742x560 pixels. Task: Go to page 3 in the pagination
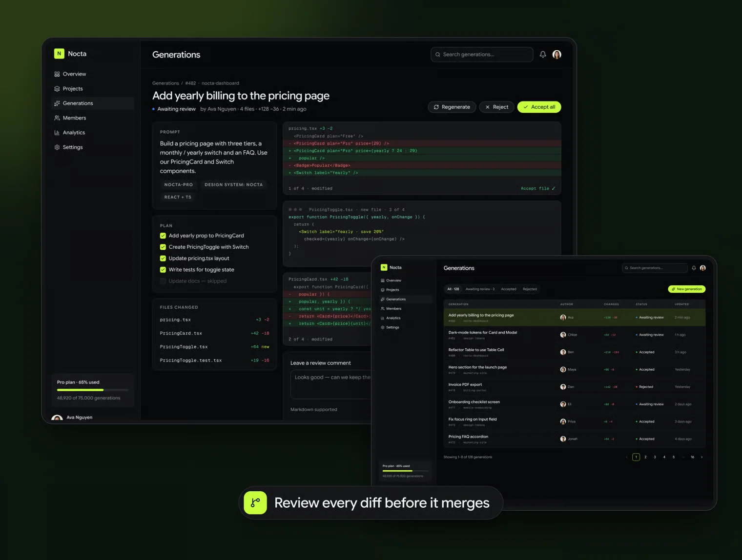tap(655, 457)
